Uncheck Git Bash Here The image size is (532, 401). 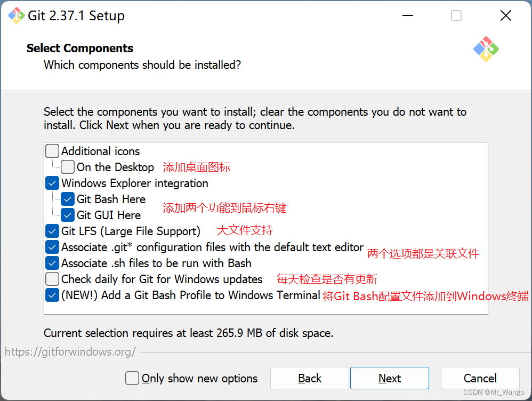coord(68,199)
